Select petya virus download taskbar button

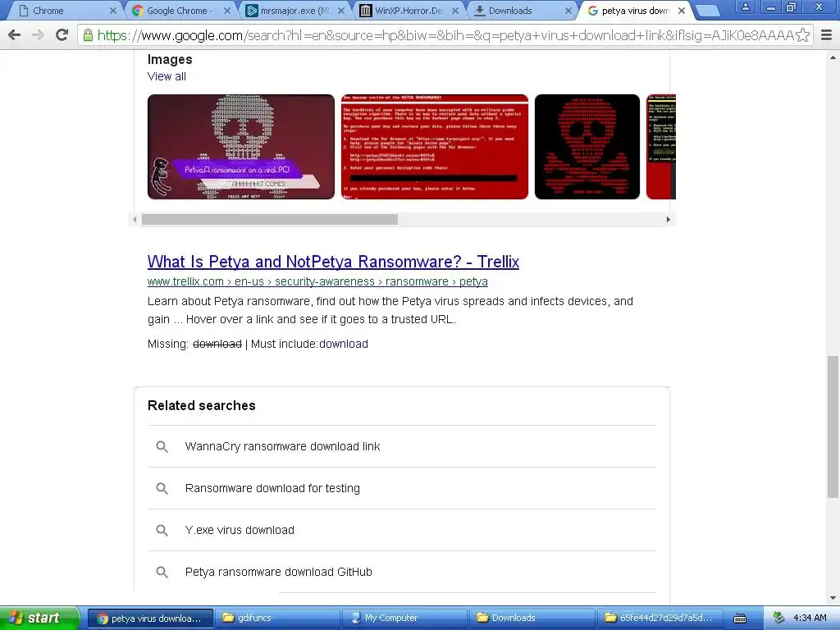pyautogui.click(x=151, y=619)
